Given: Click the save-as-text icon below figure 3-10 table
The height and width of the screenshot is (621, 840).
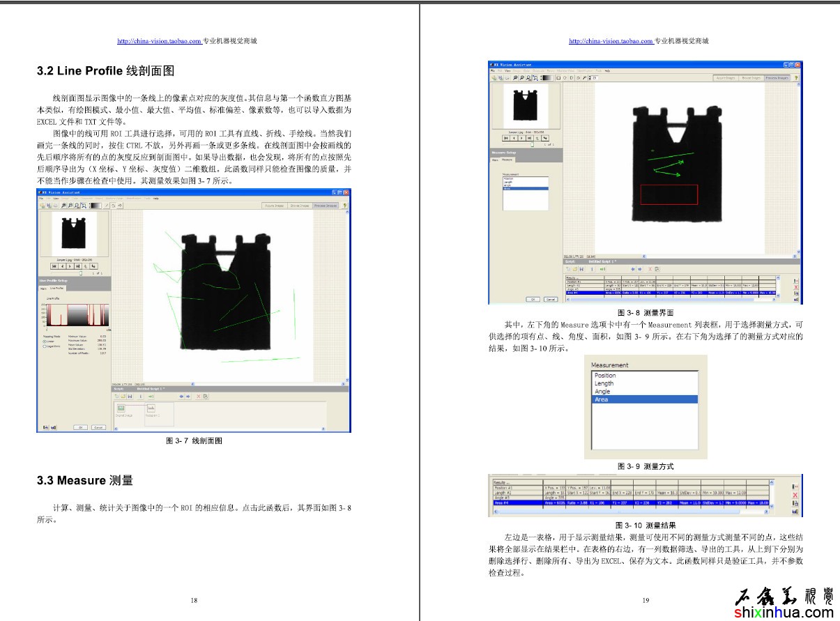Looking at the screenshot, I should 795,512.
